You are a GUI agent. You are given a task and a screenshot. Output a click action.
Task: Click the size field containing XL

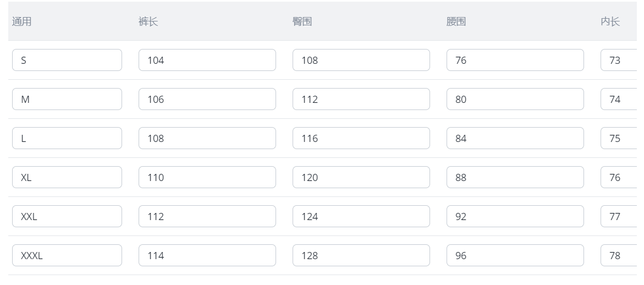coord(67,177)
